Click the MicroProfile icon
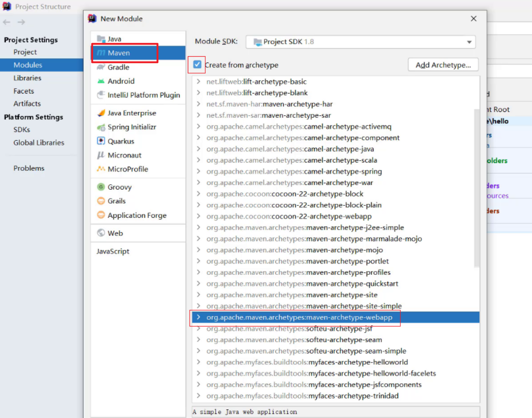Screen dimensions: 532x418 click(x=101, y=169)
